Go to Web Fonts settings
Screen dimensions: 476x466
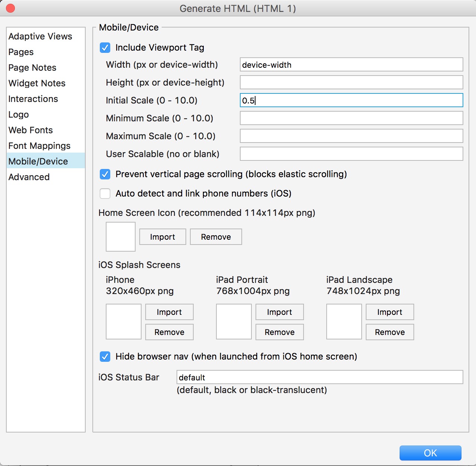click(31, 130)
